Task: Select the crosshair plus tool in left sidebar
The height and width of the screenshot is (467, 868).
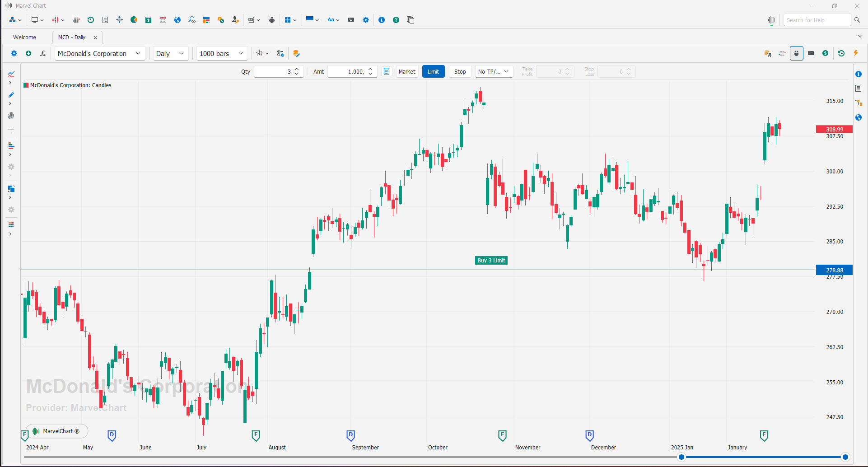Action: pos(11,130)
